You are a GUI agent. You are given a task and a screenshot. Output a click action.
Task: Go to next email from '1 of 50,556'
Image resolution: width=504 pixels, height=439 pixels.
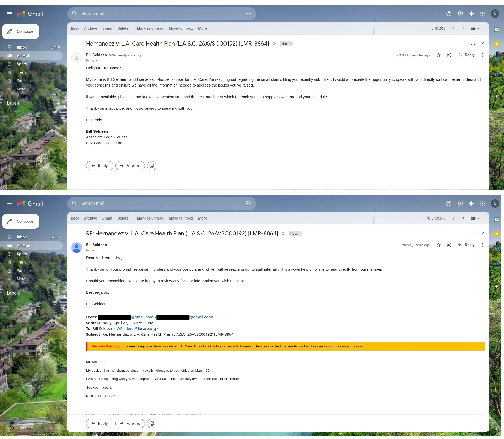pos(463,28)
